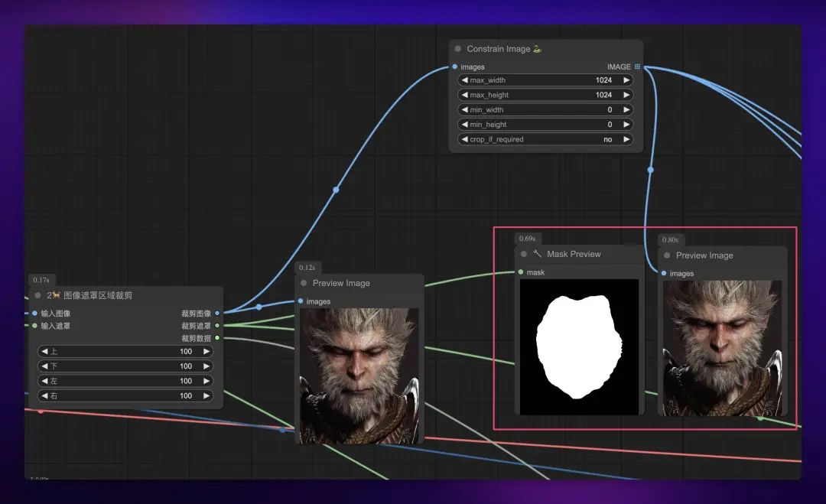Click the 裁剪遮罩 output port
Viewport: 826px width, 504px height.
tap(217, 326)
